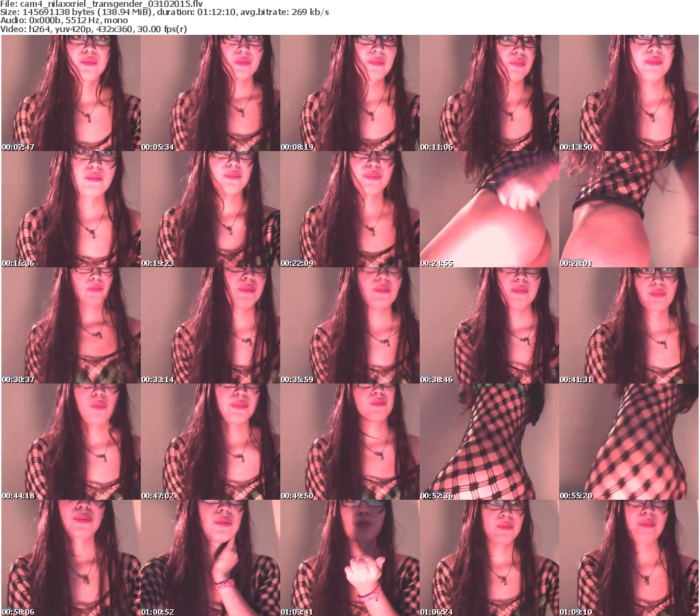700x616 pixels.
Task: Choose the thumbnail with timestamp 01:03:41
Action: (x=349, y=558)
